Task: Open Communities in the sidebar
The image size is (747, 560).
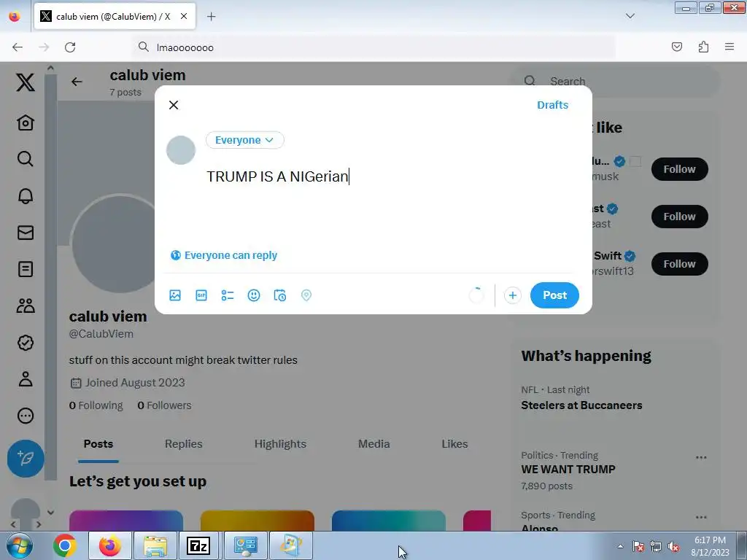Action: 26,306
